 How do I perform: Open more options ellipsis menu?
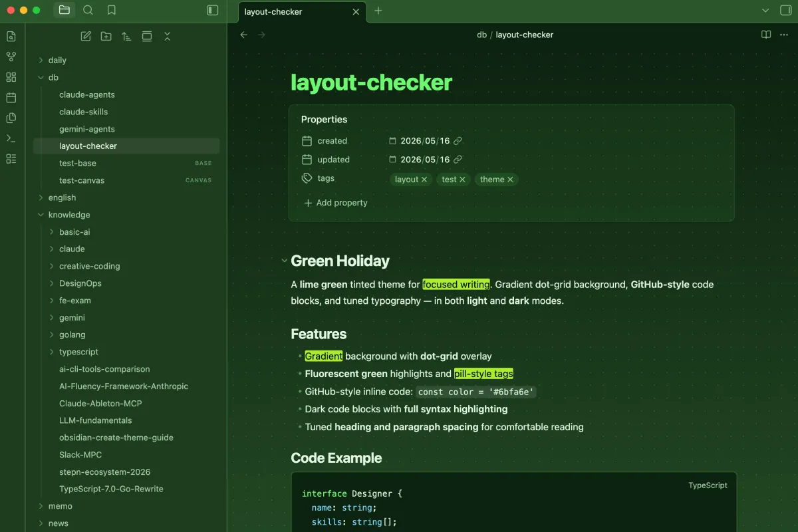pyautogui.click(x=784, y=35)
